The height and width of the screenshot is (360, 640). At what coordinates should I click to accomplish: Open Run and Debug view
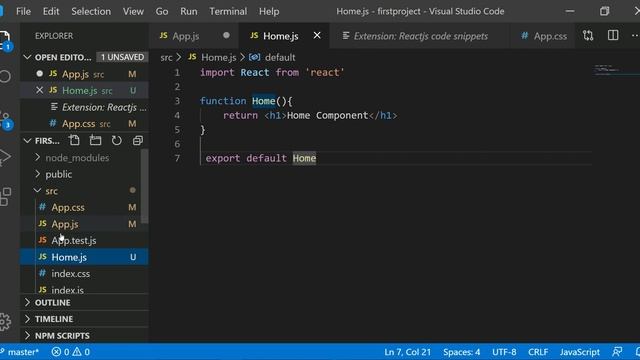5,157
